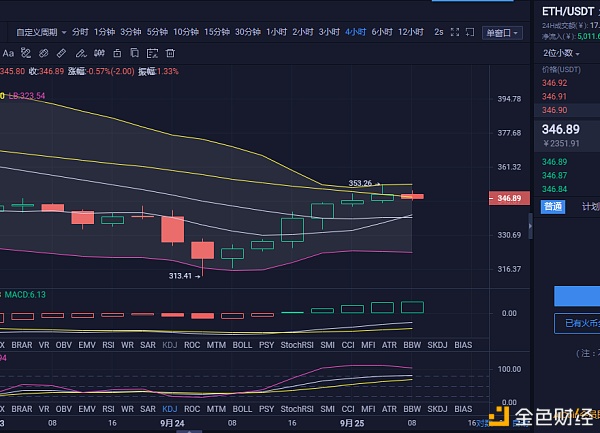This screenshot has width=600, height=433.
Task: Select the 5分钟 interval
Action: [157, 32]
